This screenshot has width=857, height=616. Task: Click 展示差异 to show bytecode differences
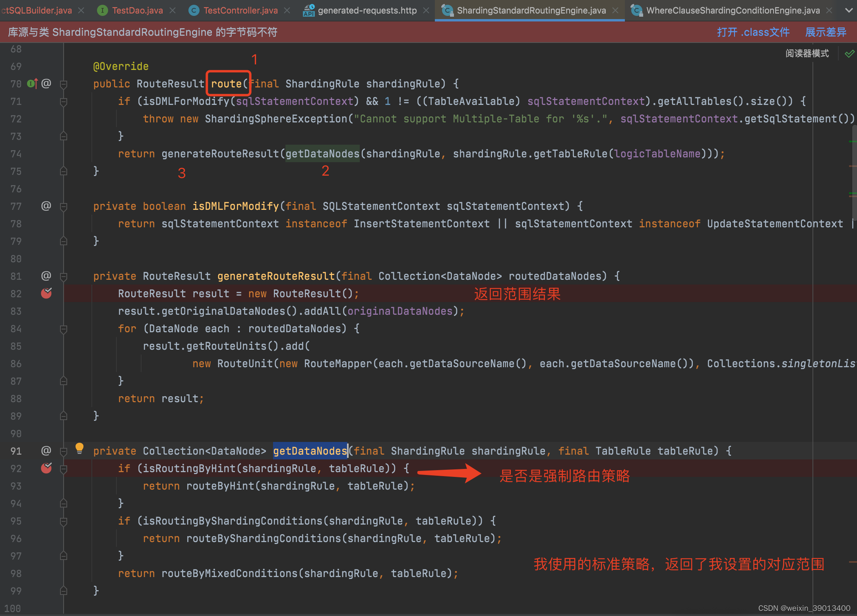825,32
